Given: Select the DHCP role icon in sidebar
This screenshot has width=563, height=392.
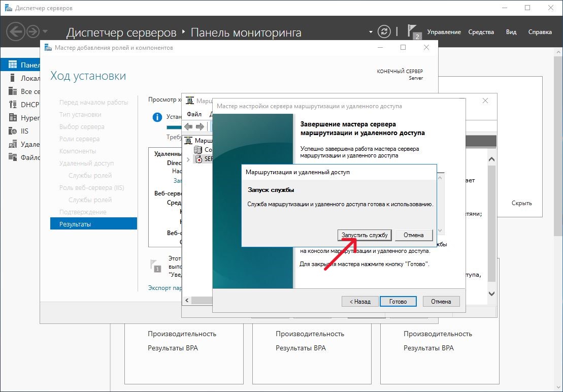Looking at the screenshot, I should click(13, 105).
